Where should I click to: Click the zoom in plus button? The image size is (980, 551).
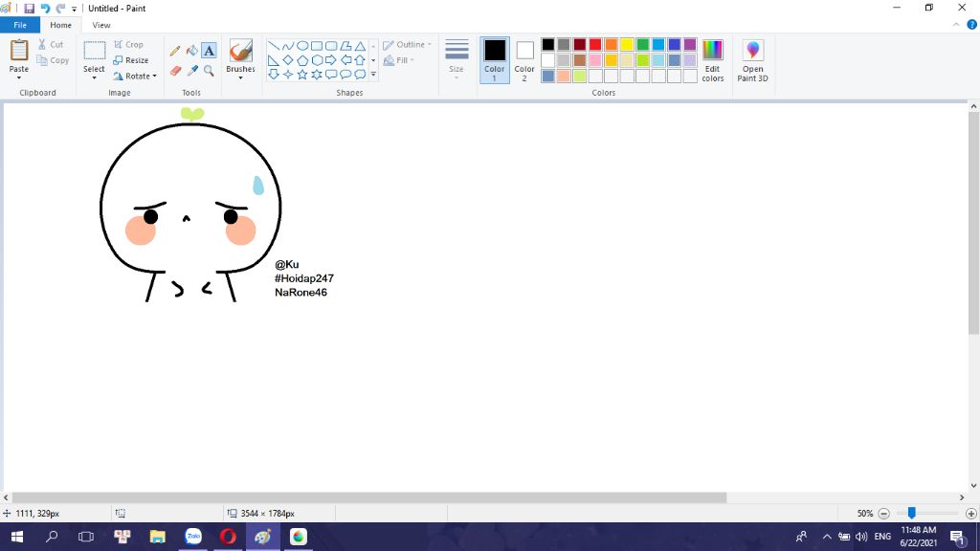(970, 514)
